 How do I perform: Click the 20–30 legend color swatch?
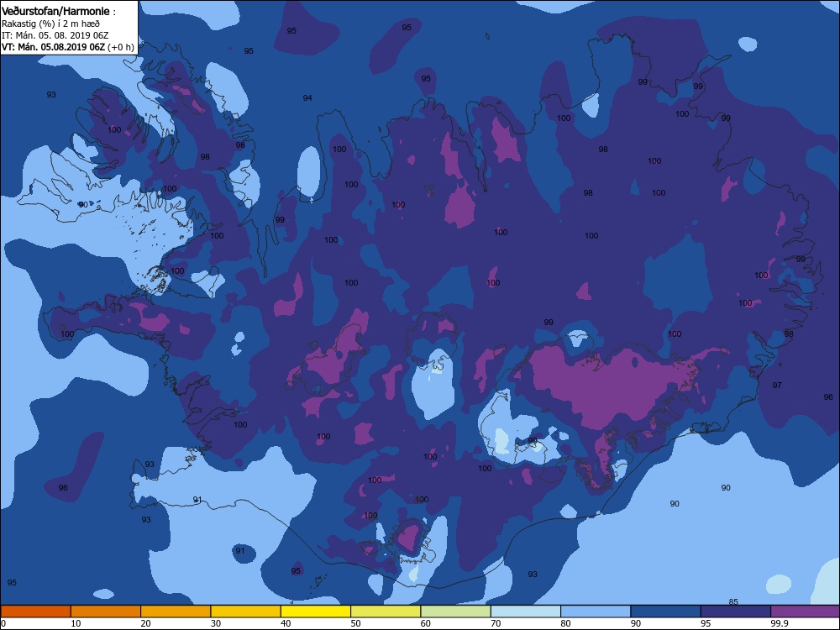click(176, 612)
